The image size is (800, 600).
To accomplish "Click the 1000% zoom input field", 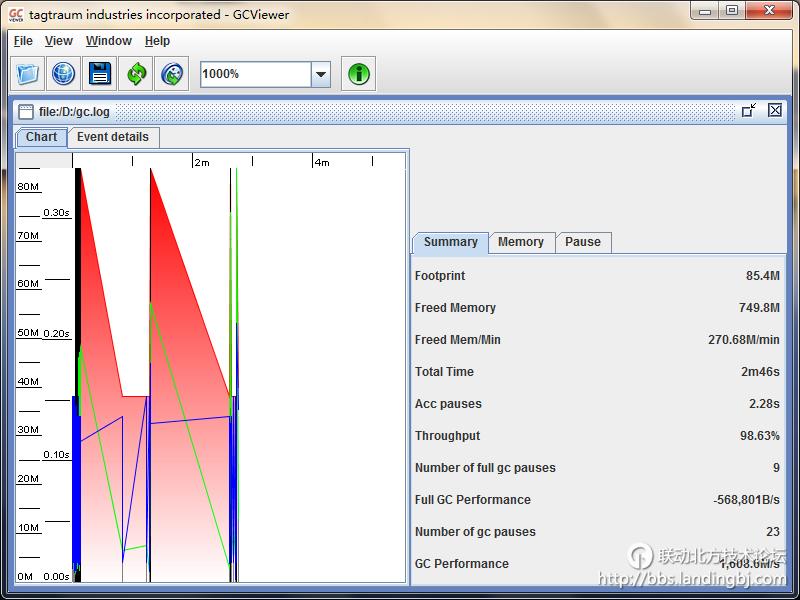I will click(x=255, y=74).
